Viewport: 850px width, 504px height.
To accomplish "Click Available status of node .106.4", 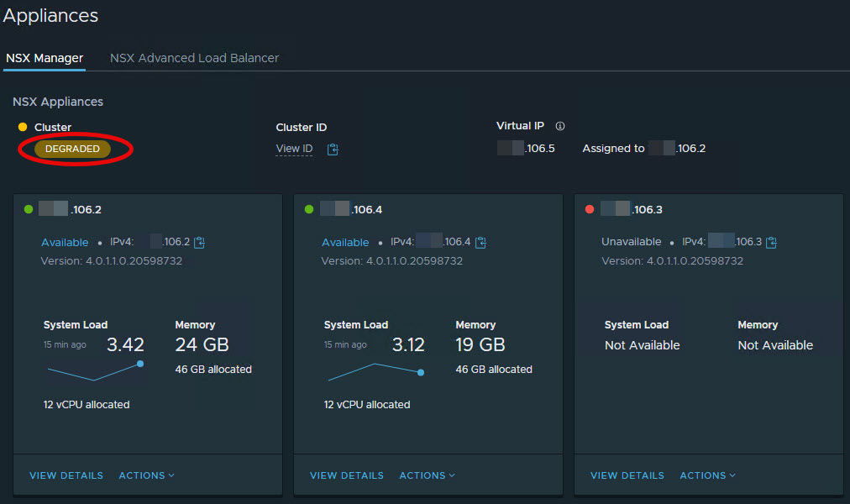I will [345, 242].
